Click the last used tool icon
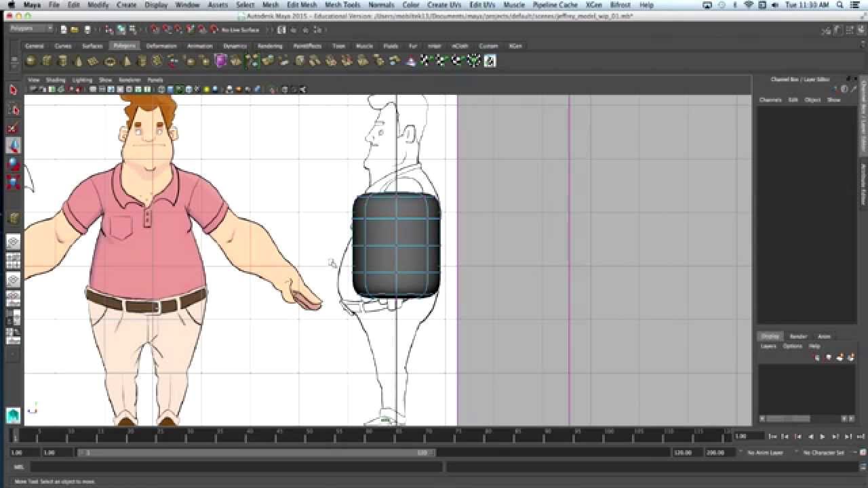The height and width of the screenshot is (488, 868). coord(13,218)
